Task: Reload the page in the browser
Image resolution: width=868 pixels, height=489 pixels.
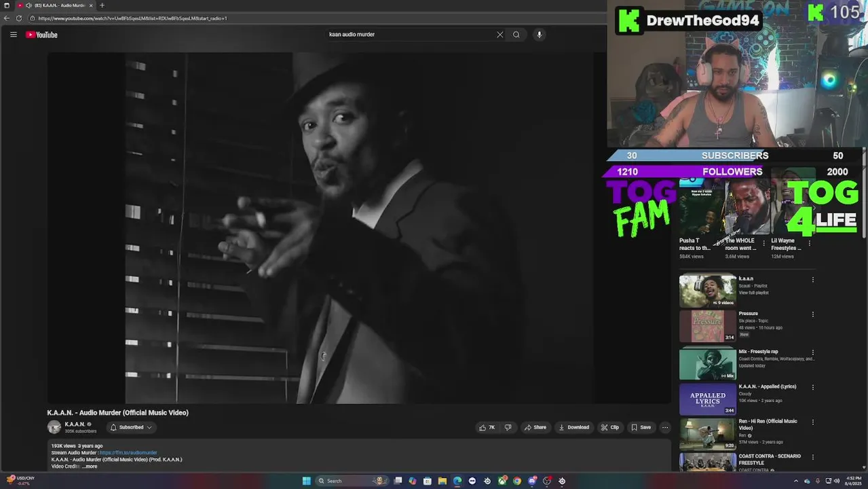Action: 19,18
